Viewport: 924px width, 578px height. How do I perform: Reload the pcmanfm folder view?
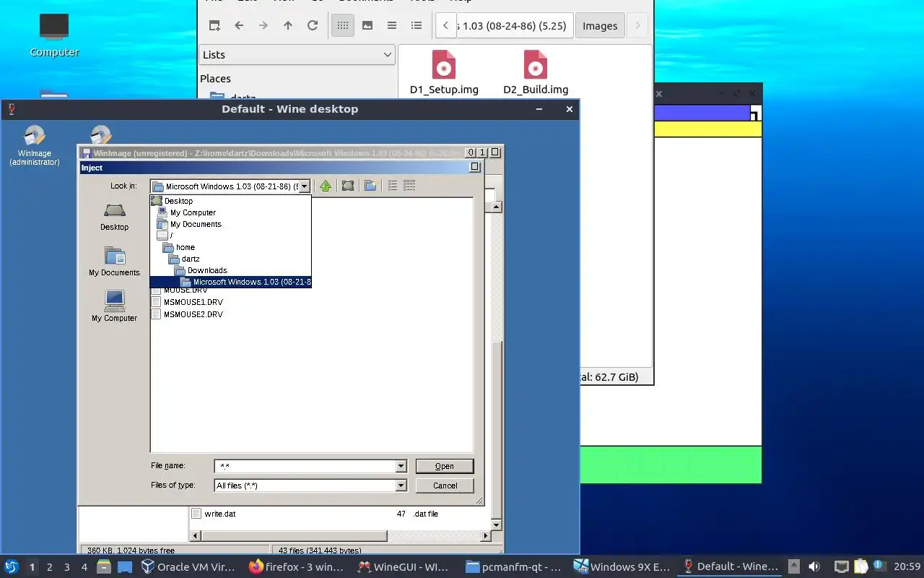click(313, 25)
